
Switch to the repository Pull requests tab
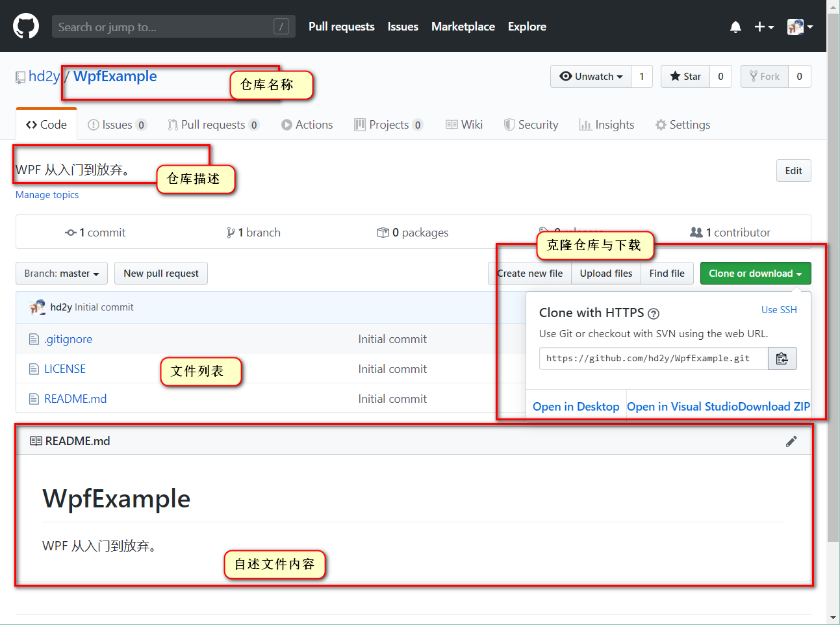213,125
